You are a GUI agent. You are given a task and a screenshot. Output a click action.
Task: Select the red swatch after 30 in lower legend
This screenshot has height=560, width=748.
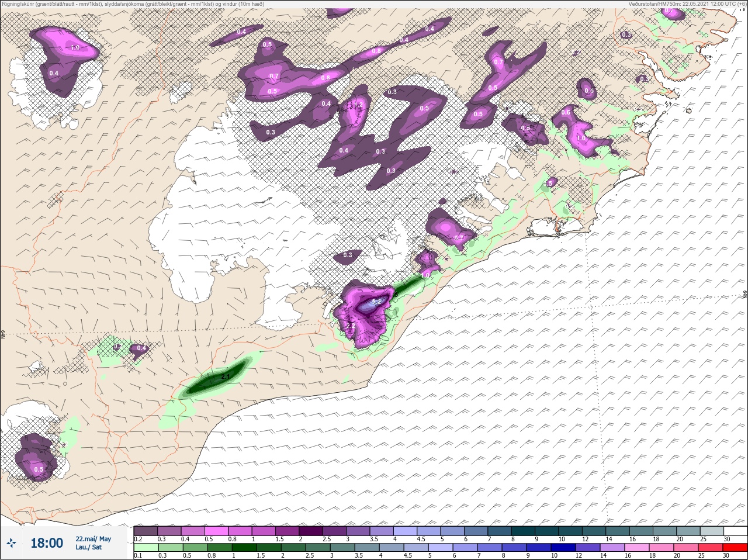click(736, 547)
